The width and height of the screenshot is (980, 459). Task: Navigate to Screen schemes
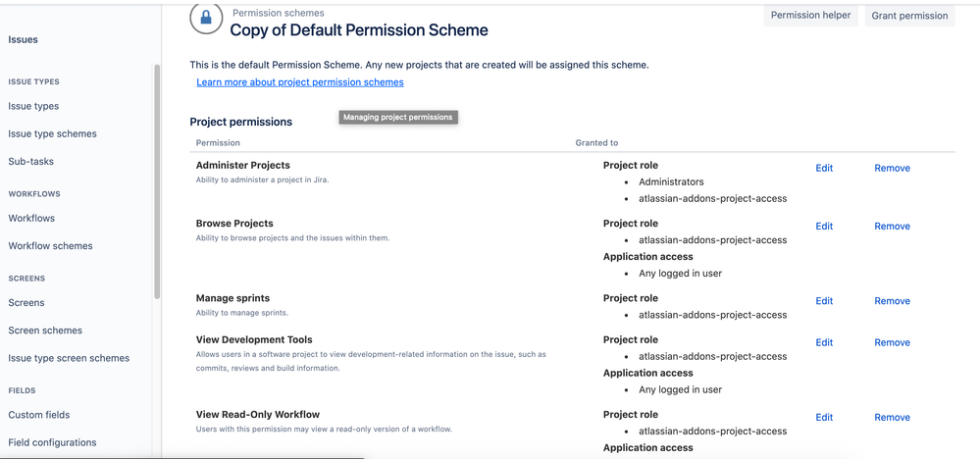coord(45,331)
